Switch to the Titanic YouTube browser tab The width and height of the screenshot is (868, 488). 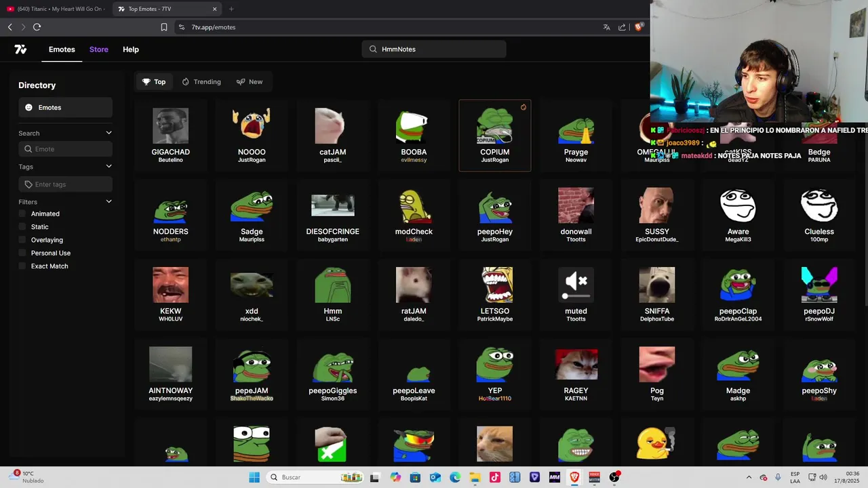point(56,9)
